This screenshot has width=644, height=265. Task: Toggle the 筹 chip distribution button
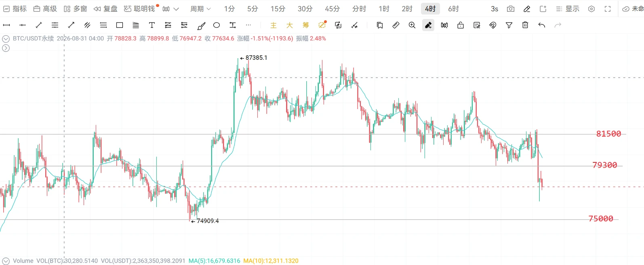pyautogui.click(x=306, y=25)
